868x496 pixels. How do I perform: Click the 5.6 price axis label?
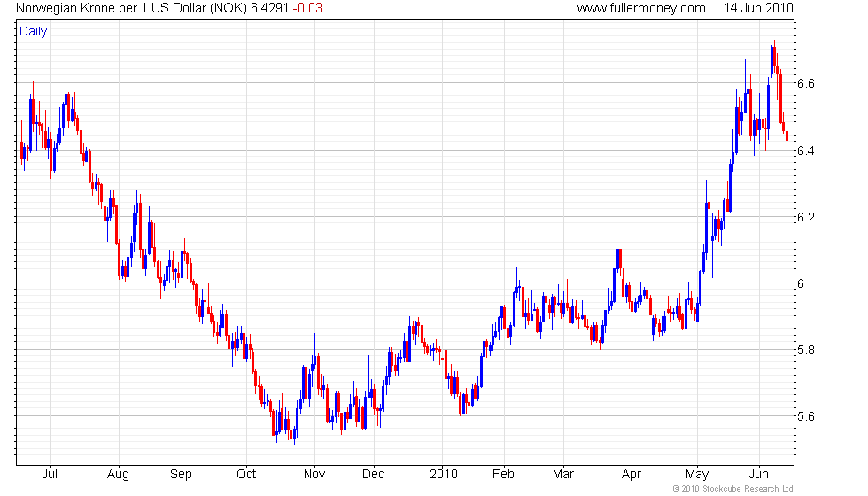point(806,416)
